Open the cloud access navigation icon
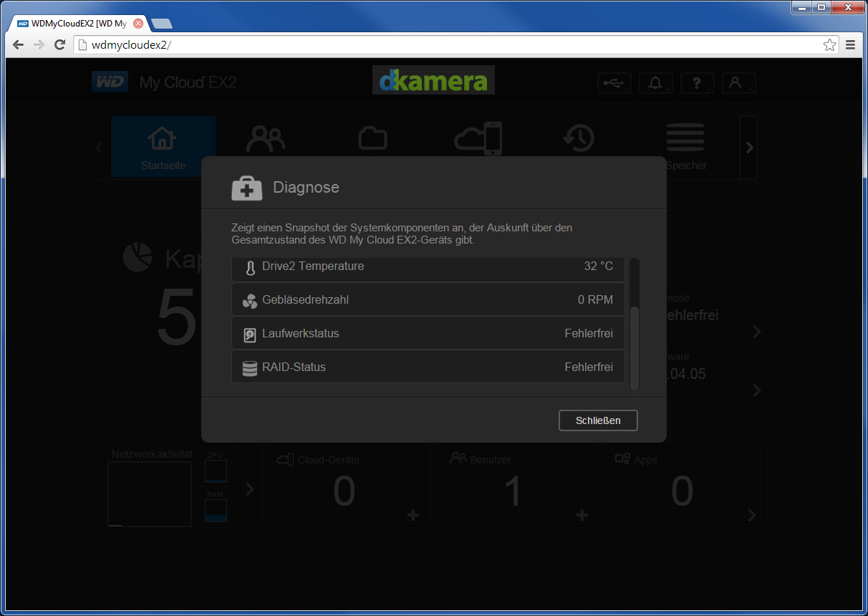Screen dimensions: 868x616 point(478,138)
